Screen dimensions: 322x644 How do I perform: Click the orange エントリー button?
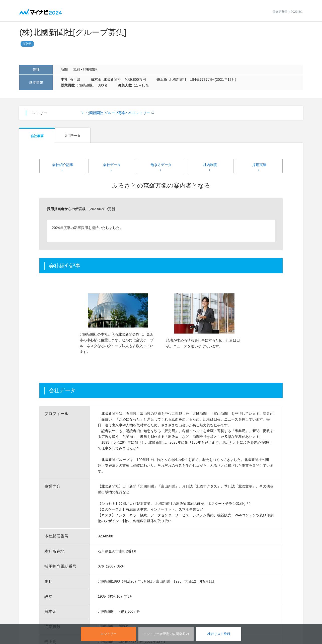[108, 634]
